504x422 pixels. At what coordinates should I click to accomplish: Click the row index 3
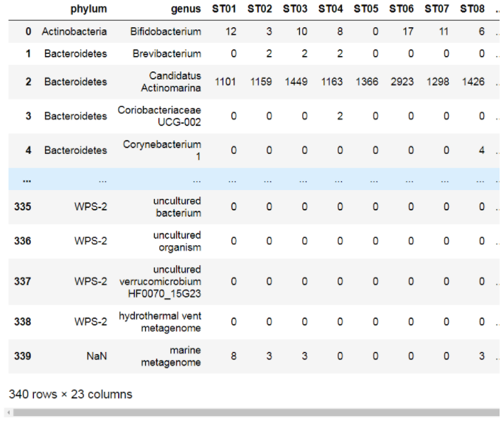pos(28,116)
